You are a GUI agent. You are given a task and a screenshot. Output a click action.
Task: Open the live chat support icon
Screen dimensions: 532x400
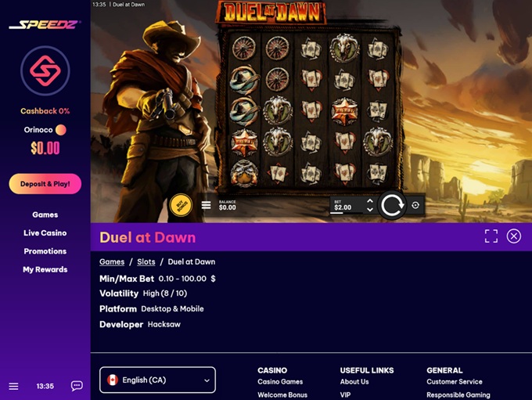click(77, 386)
